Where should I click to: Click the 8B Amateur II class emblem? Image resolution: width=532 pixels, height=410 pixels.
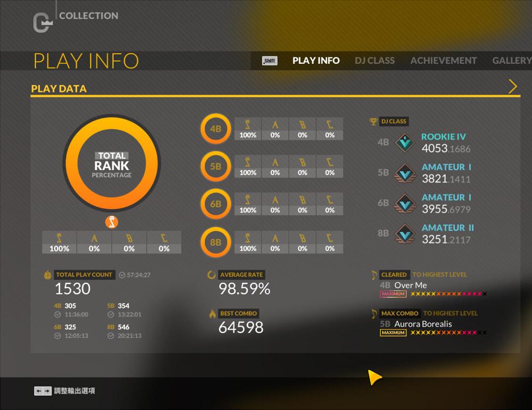pos(406,233)
